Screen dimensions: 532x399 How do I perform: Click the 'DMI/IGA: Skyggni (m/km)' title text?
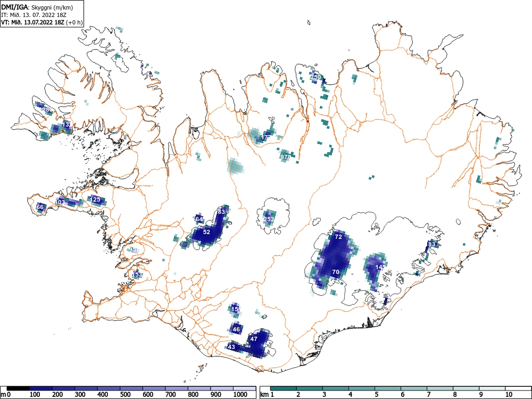tap(37, 7)
